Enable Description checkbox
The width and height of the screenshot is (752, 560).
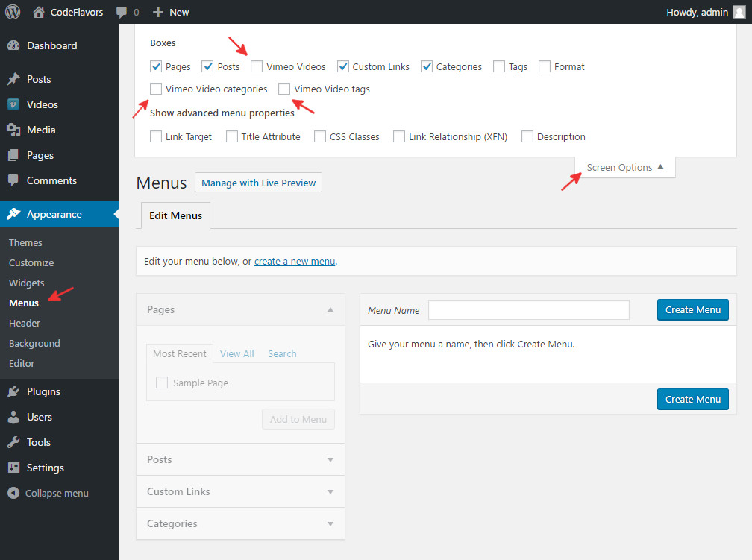(x=527, y=136)
